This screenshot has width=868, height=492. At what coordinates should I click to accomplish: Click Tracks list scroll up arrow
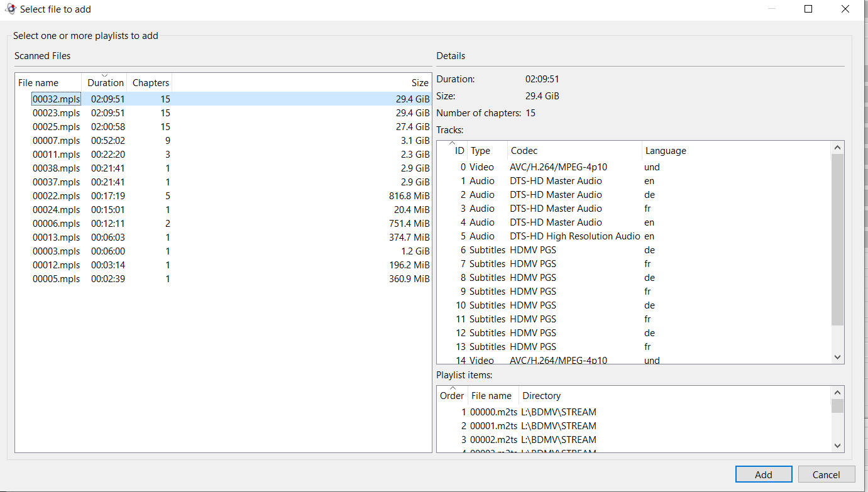[837, 148]
